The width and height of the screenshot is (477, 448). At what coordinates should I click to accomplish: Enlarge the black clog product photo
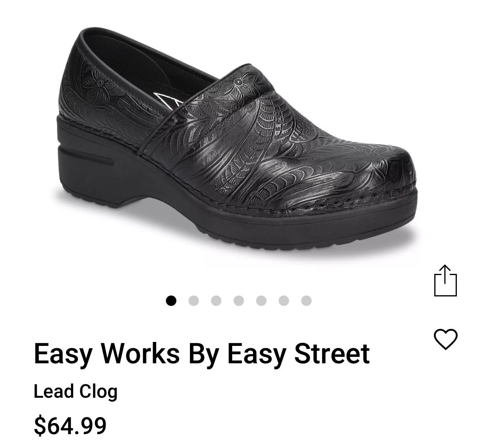click(x=237, y=142)
